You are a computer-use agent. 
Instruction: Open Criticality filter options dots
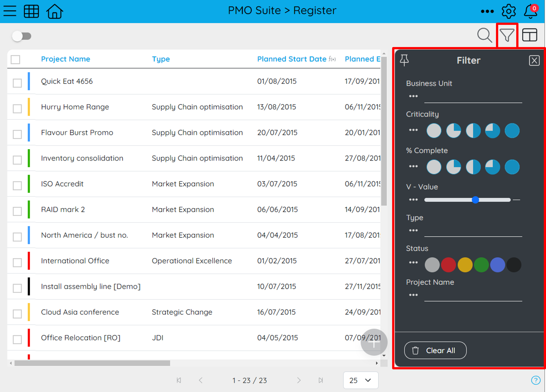coord(413,130)
